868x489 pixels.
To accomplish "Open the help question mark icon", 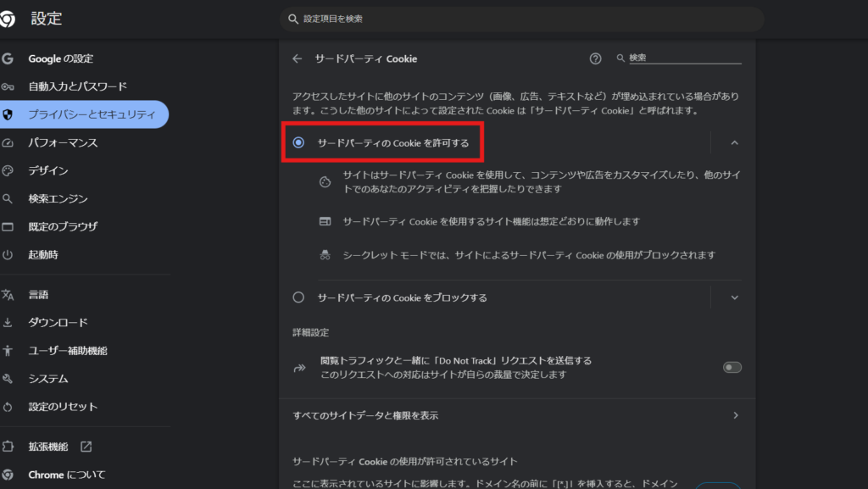I will click(x=595, y=58).
